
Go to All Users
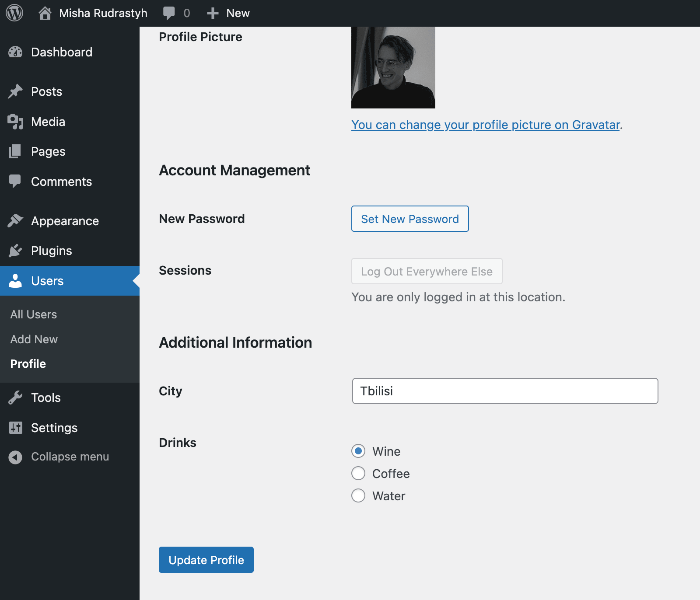point(34,314)
